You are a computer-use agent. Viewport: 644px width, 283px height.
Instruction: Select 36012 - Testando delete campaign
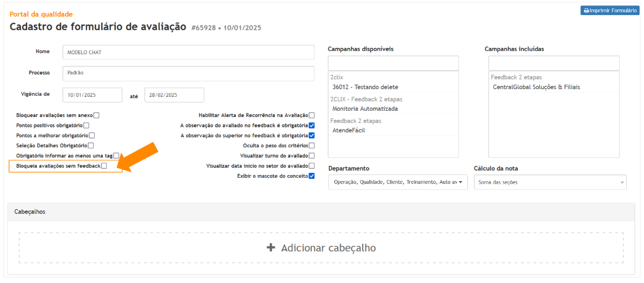365,87
